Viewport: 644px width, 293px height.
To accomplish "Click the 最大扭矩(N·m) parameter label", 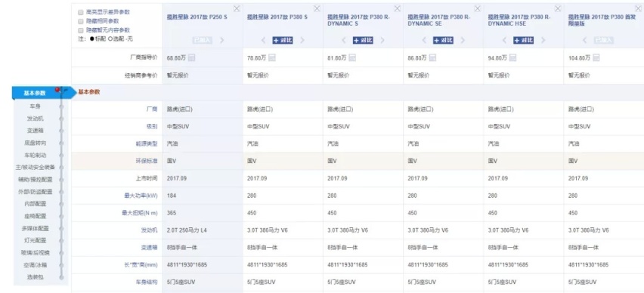I will pyautogui.click(x=140, y=213).
